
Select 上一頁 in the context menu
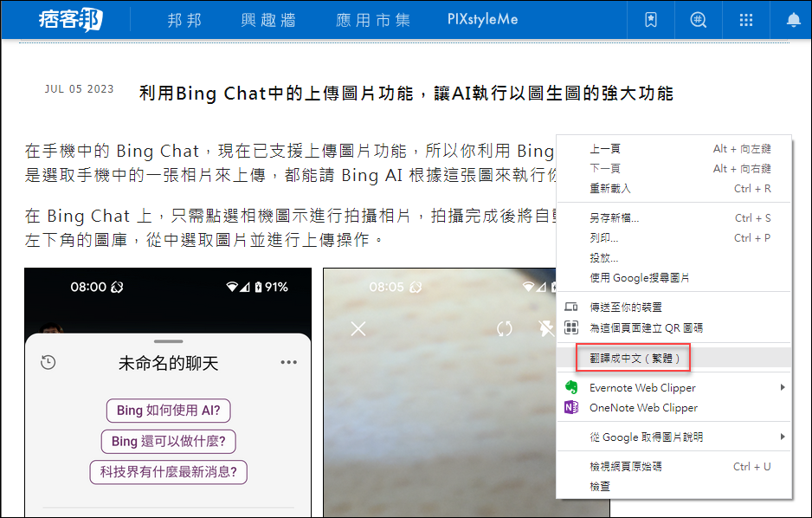click(674, 149)
